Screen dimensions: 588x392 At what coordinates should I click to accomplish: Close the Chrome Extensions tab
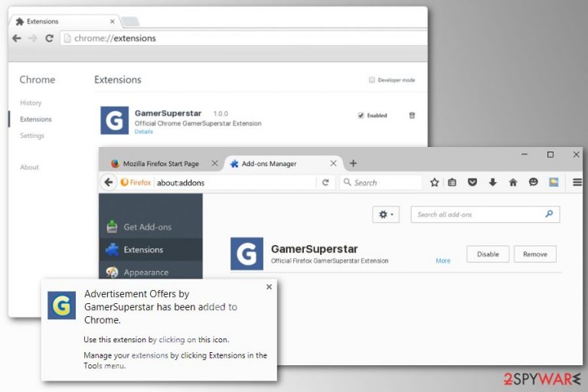coord(112,21)
